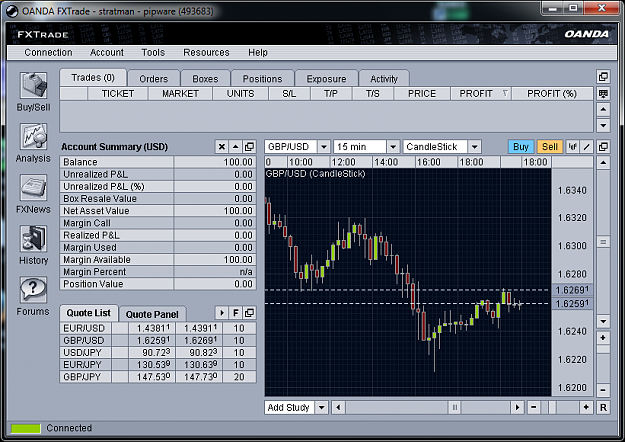The width and height of the screenshot is (625, 442).
Task: Click the PRICE column header
Action: (422, 94)
